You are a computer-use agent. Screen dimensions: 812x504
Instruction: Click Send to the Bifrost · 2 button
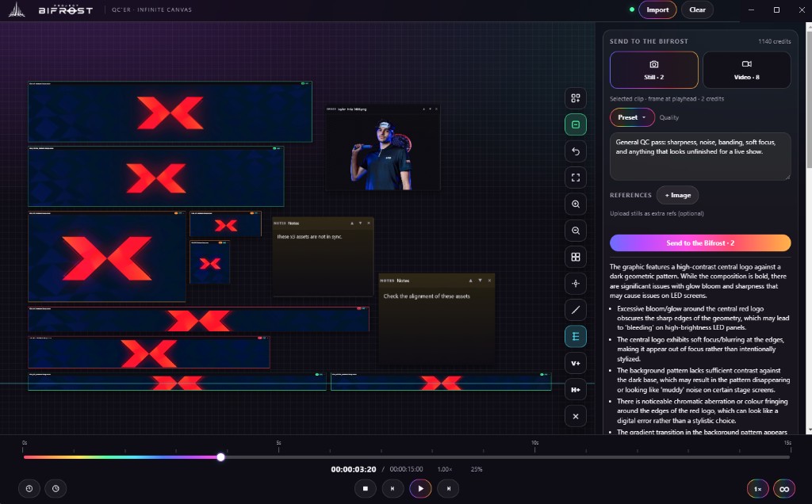[x=700, y=242]
